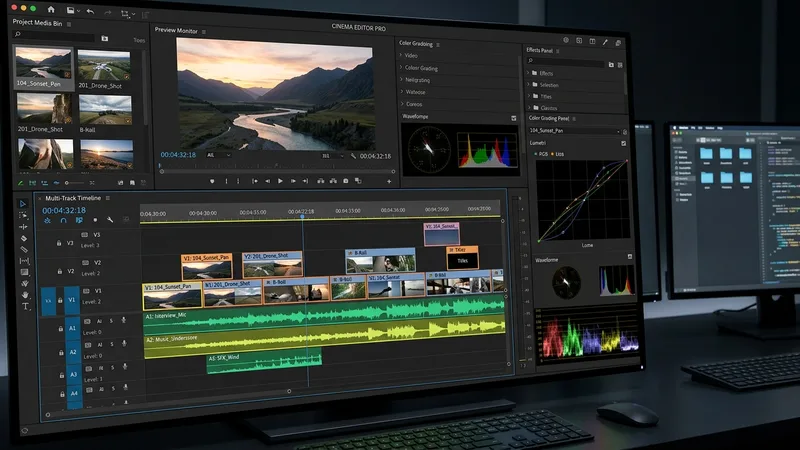Toggle track targeting for A2
The width and height of the screenshot is (800, 450).
tap(73, 352)
